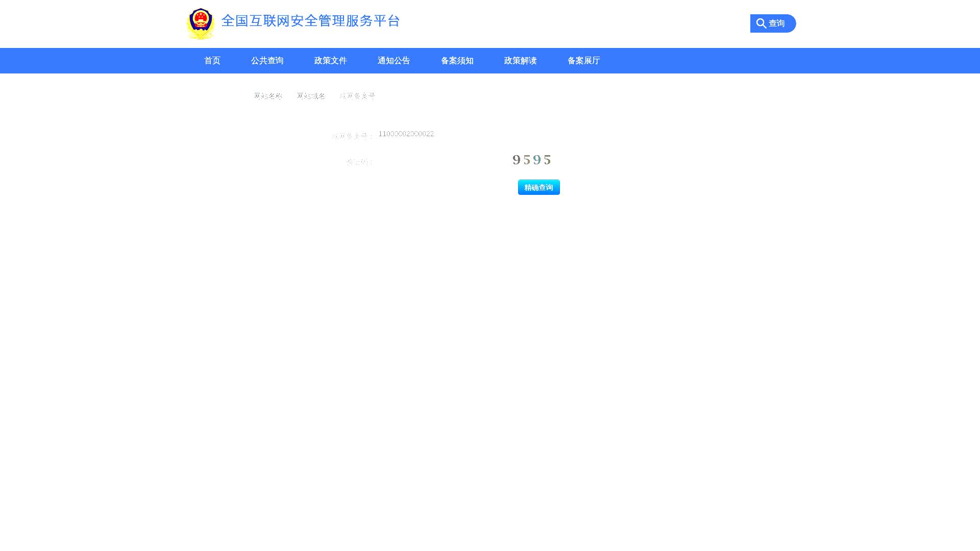Open the 政策解读 menu item

[520, 61]
